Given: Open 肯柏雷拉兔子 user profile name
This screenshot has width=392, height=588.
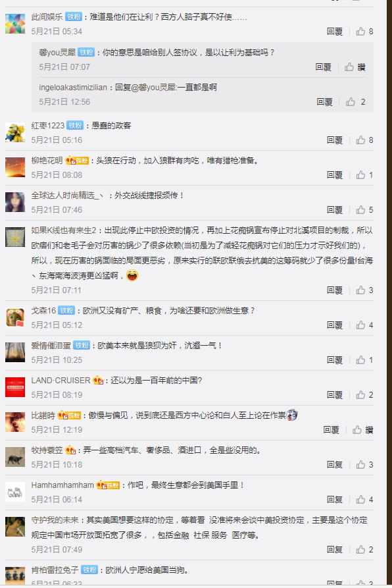Looking at the screenshot, I should [x=55, y=570].
